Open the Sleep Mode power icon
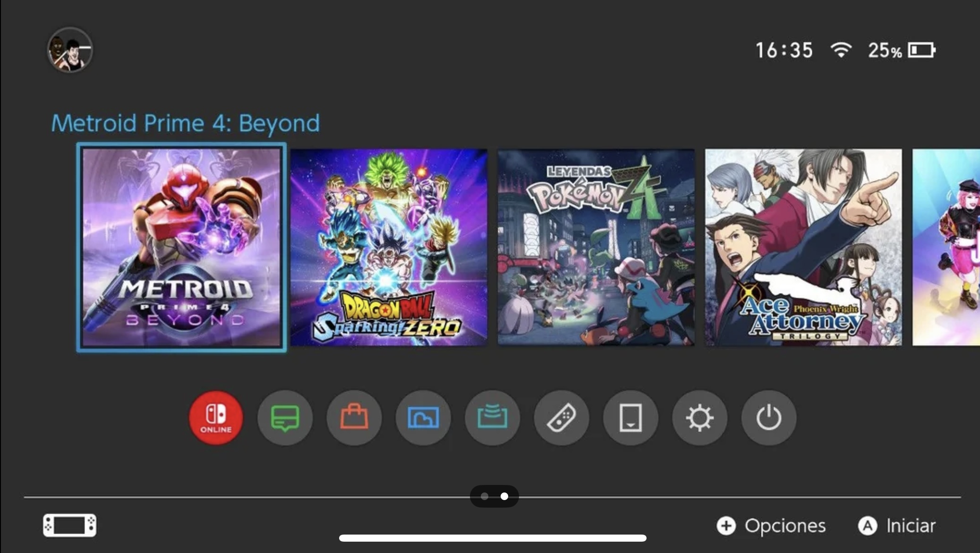980x553 pixels. 768,418
